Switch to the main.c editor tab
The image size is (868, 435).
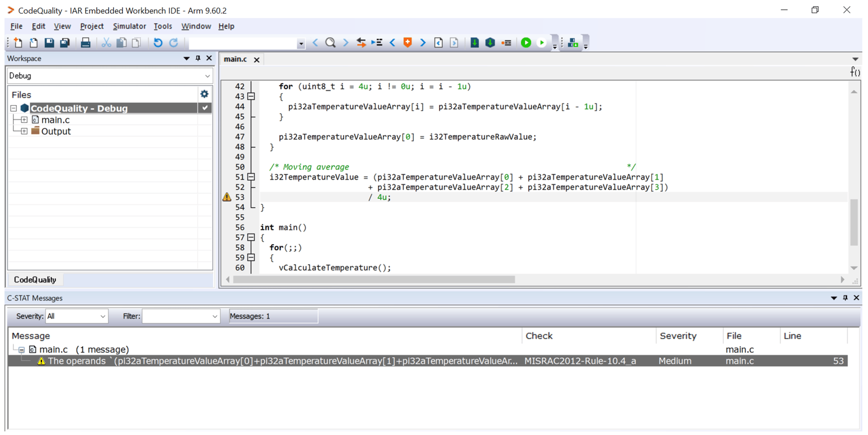click(x=235, y=59)
